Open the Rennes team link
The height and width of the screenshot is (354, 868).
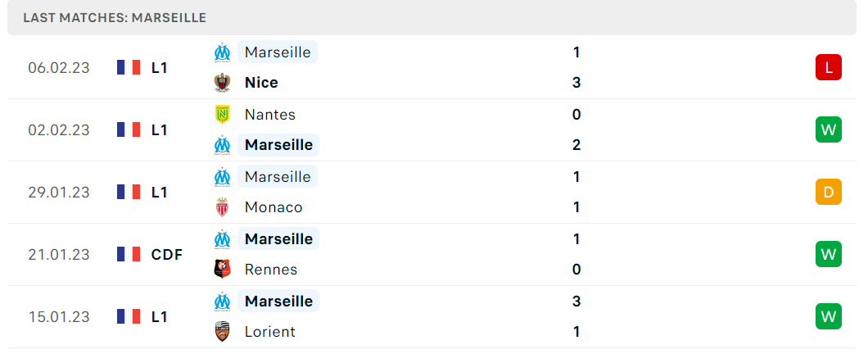pyautogui.click(x=271, y=270)
